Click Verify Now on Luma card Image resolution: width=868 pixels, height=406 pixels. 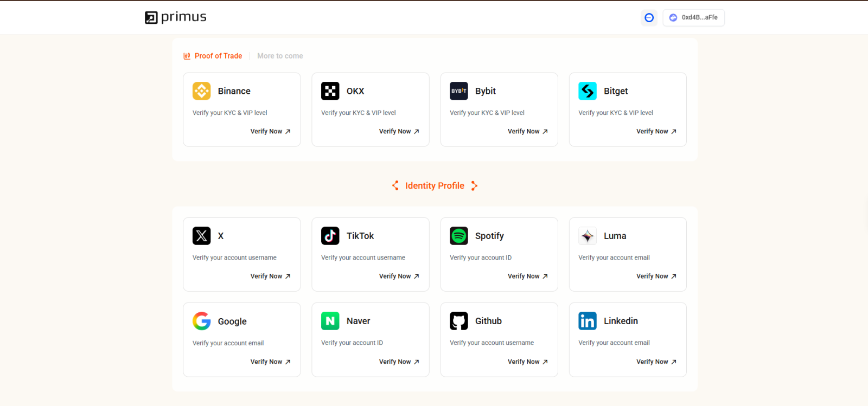[x=656, y=276]
